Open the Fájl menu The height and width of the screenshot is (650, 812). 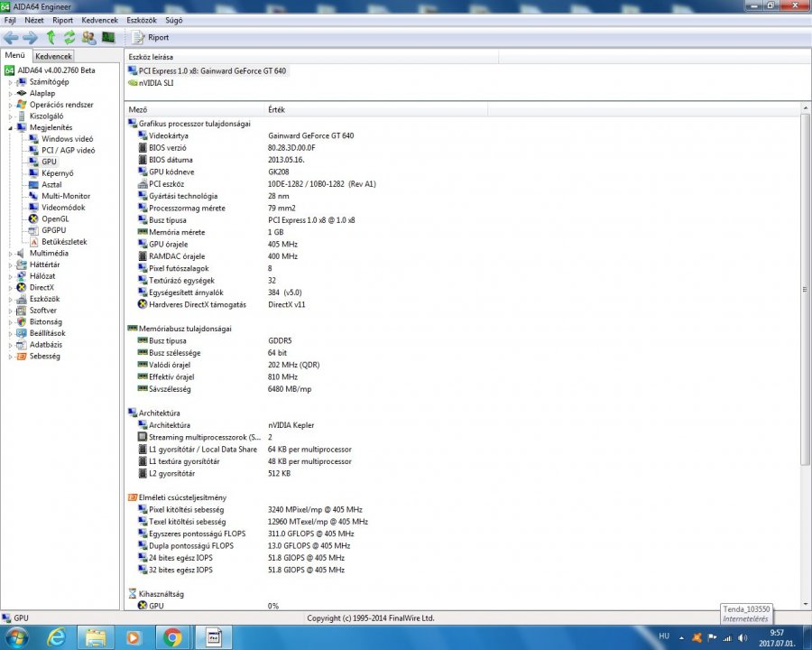(10, 20)
